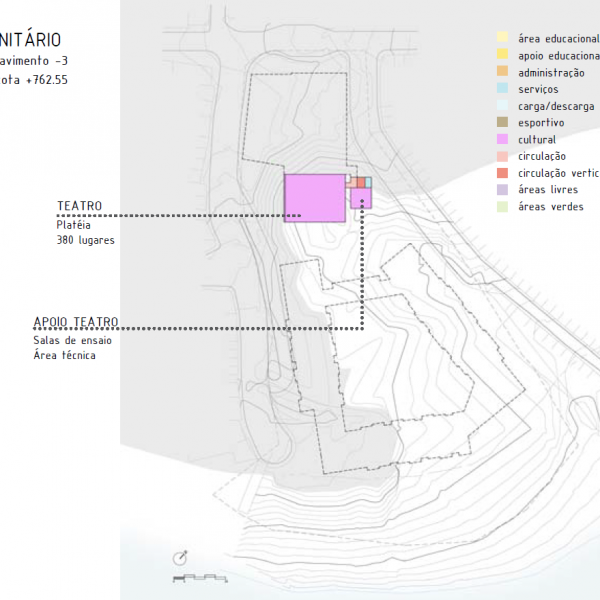Click the 'TEATRO' callout heading
Screen dimensions: 600x600
pyautogui.click(x=79, y=206)
